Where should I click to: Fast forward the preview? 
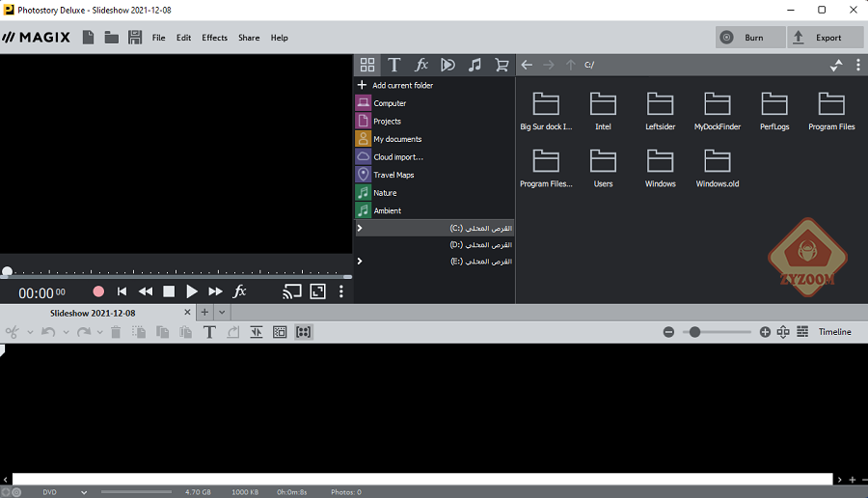(x=215, y=291)
